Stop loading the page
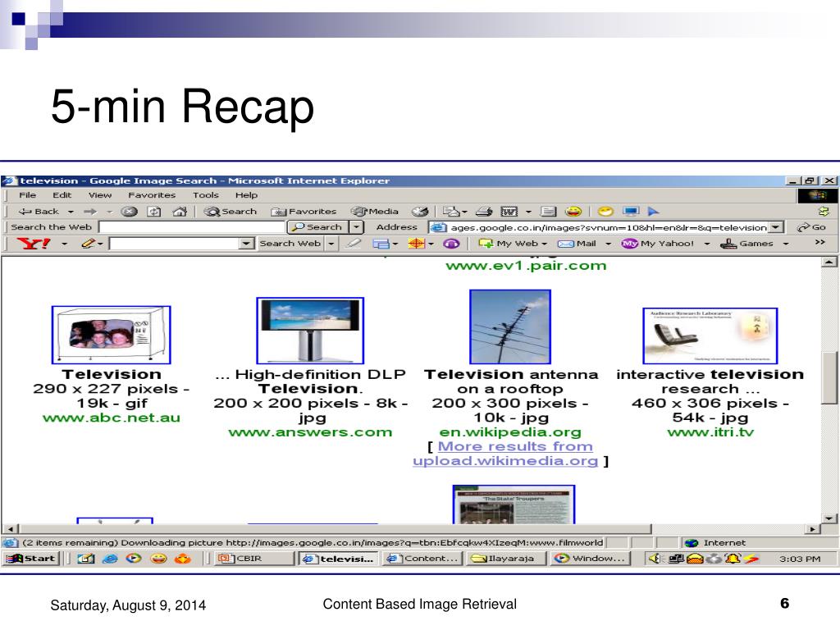 (x=129, y=212)
